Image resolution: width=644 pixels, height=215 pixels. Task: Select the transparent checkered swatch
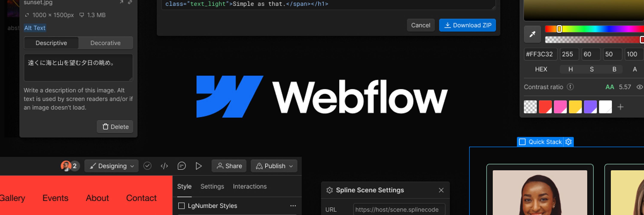click(530, 107)
